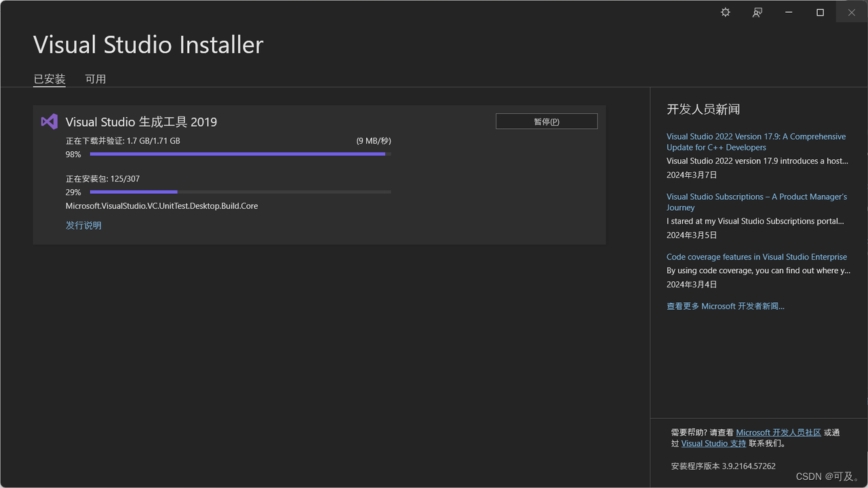The height and width of the screenshot is (488, 868).
Task: Minimize the installer window
Action: [x=789, y=12]
